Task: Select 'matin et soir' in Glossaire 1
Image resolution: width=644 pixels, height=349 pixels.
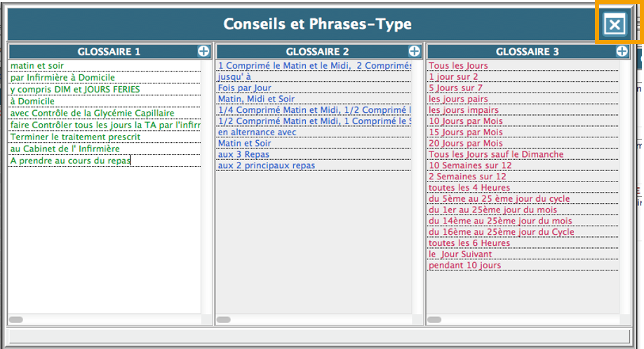Action: [x=36, y=66]
